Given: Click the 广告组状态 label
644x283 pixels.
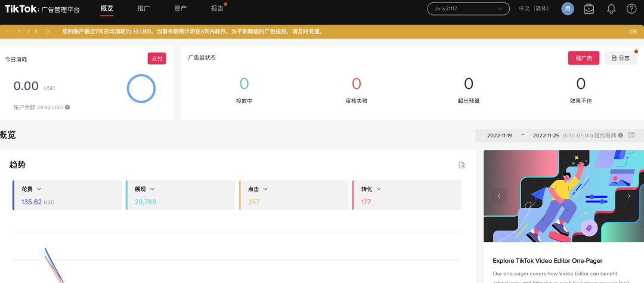Looking at the screenshot, I should click(x=202, y=57).
